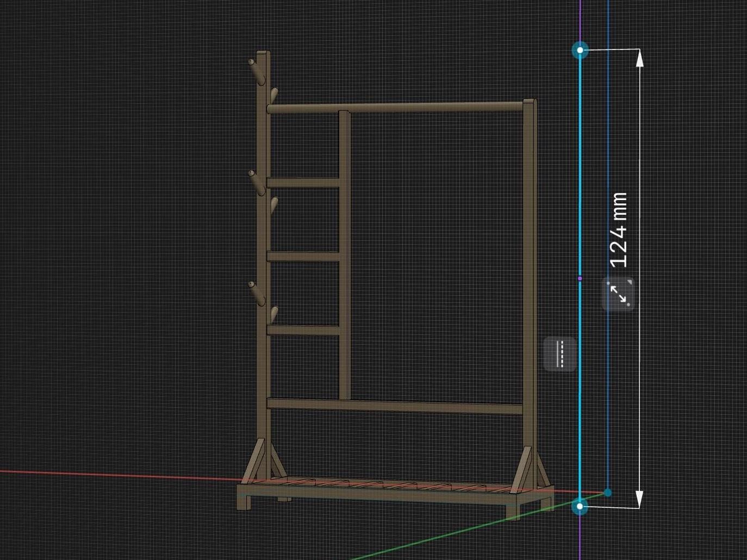This screenshot has width=747, height=560.
Task: Select the top endpoint of cyan line
Action: point(580,50)
